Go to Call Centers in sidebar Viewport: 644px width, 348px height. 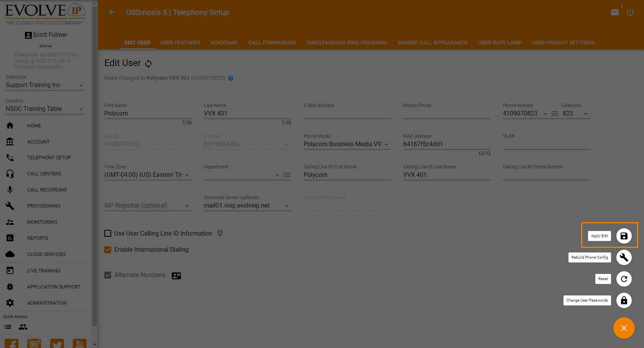coord(44,174)
